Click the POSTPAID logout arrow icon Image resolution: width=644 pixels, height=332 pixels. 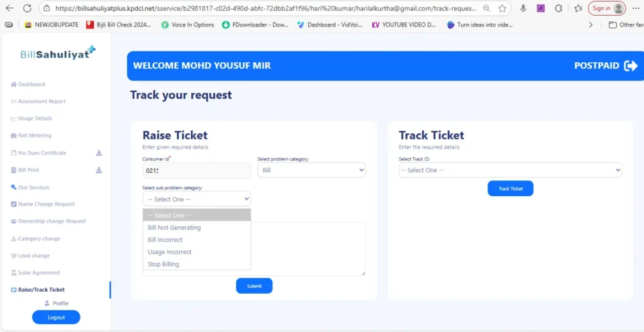point(630,66)
